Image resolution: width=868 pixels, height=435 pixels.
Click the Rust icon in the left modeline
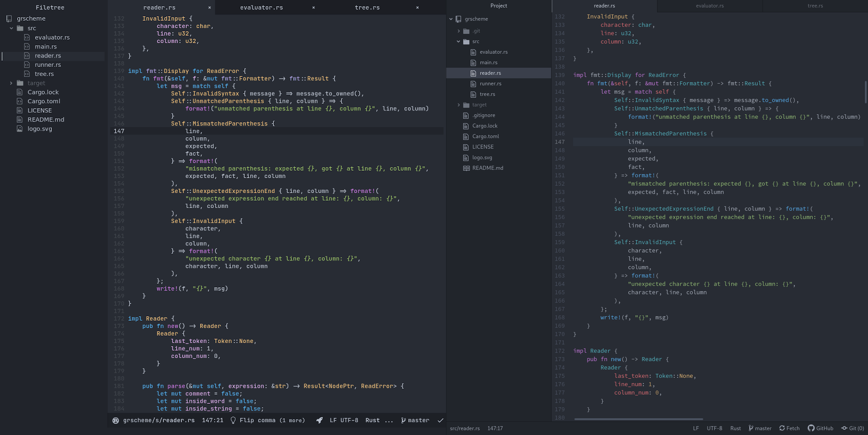click(116, 420)
